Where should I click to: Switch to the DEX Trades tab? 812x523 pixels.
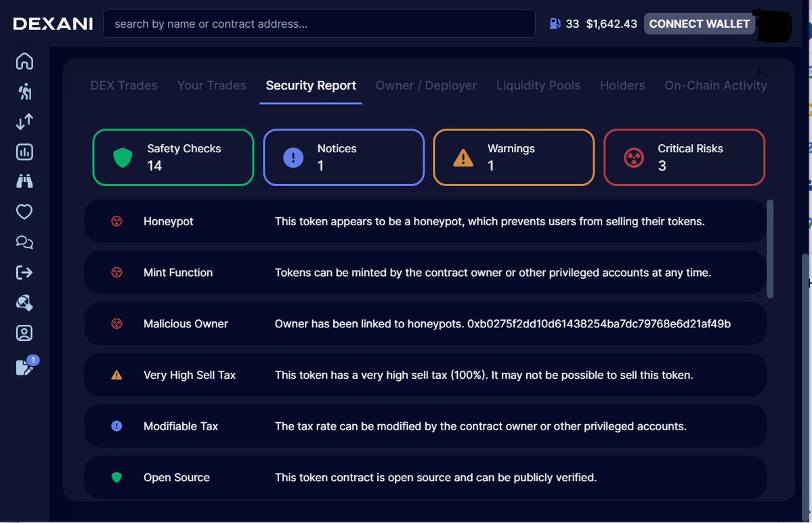tap(124, 85)
